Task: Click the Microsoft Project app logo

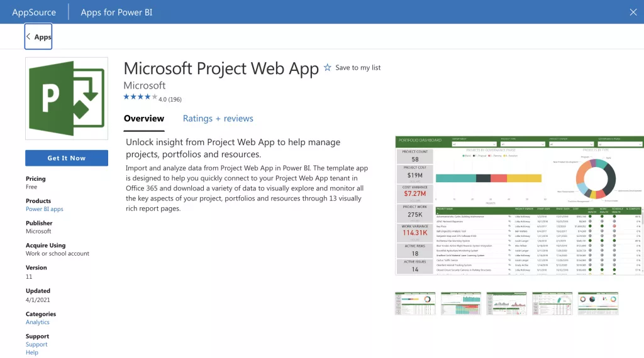Action: tap(67, 99)
